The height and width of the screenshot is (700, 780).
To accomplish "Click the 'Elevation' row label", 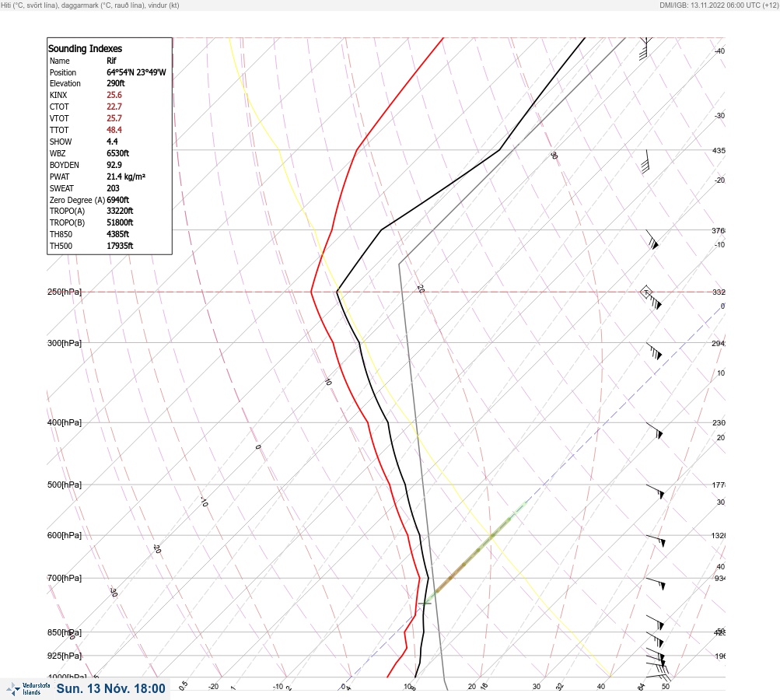I will click(x=65, y=83).
